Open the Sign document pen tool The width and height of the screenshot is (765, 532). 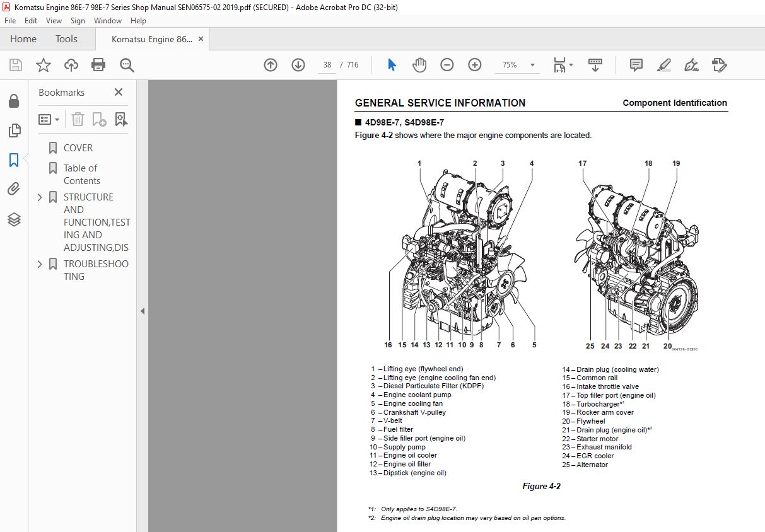point(691,65)
